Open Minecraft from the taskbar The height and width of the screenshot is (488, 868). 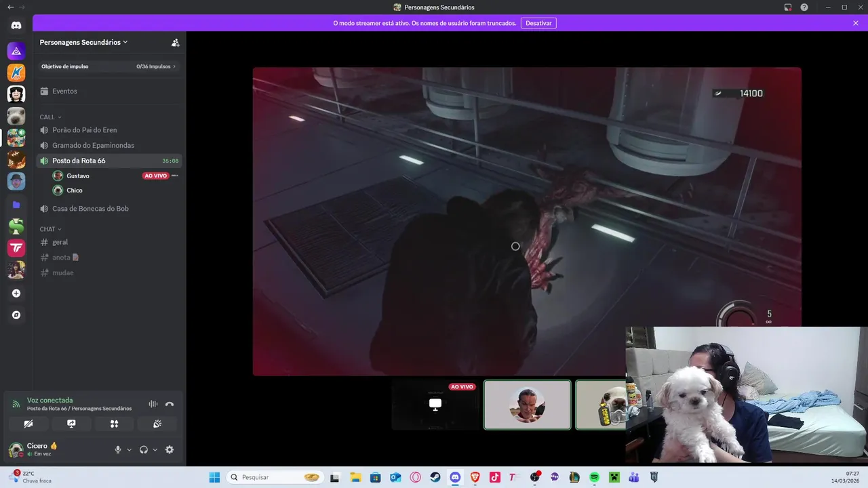coord(614,477)
